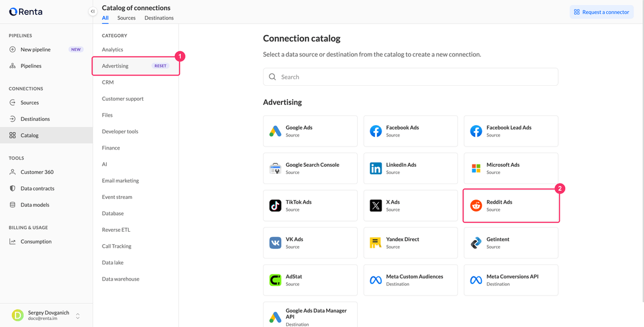Expand the Sergey Dovganich account menu
This screenshot has height=327, width=644.
[78, 316]
